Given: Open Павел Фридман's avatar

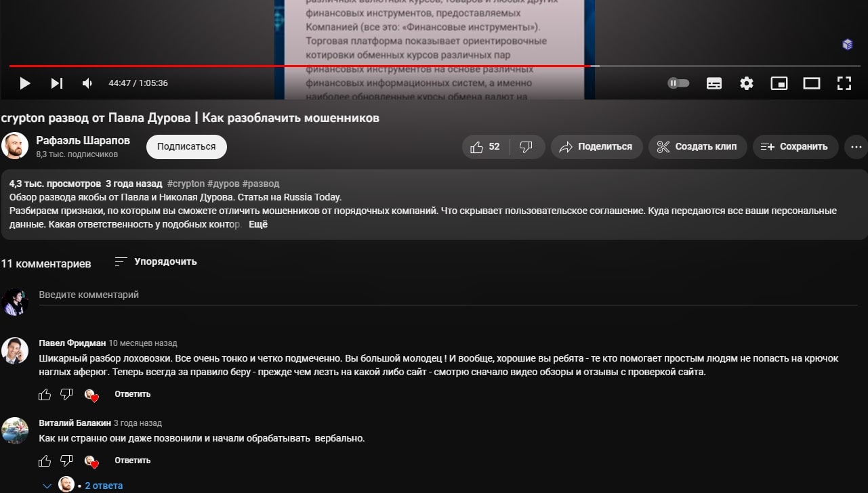Looking at the screenshot, I should (14, 351).
